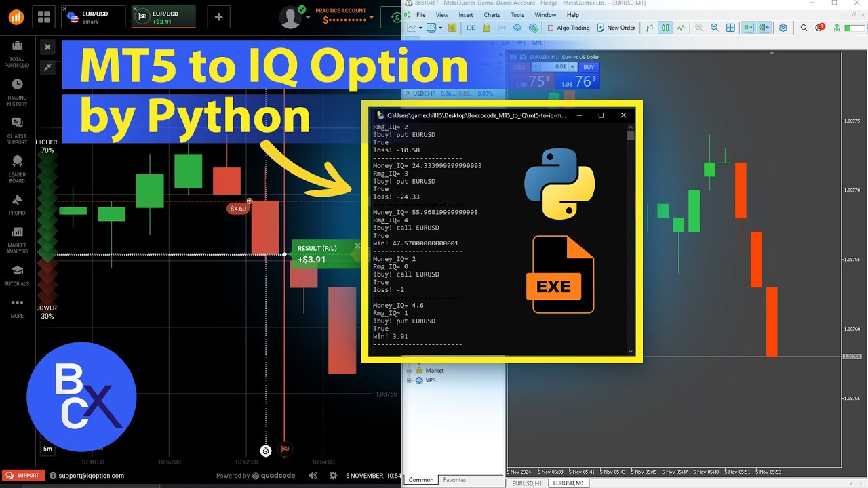
Task: Select the W1 timeframe in MT5
Action: pos(521,43)
